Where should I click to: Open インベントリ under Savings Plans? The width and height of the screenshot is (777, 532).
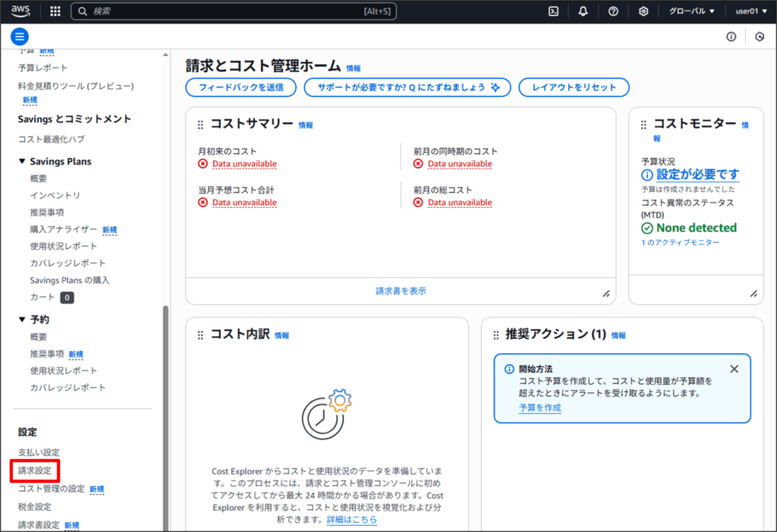click(55, 195)
